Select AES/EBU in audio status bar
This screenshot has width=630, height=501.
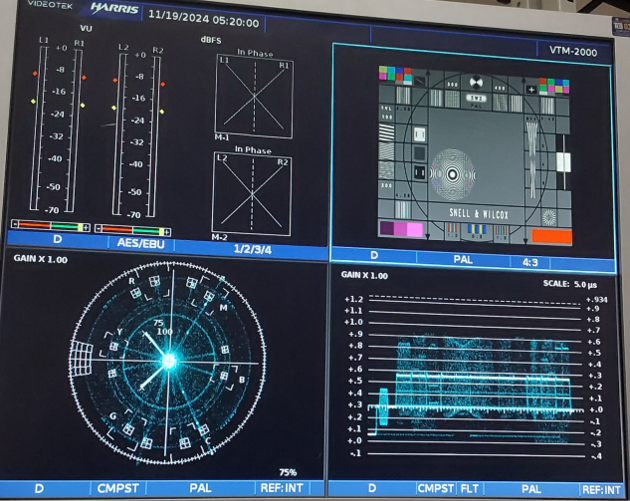tap(141, 243)
